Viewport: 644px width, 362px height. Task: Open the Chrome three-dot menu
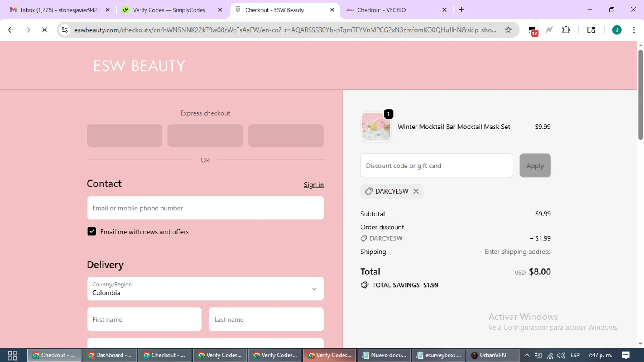click(x=634, y=30)
